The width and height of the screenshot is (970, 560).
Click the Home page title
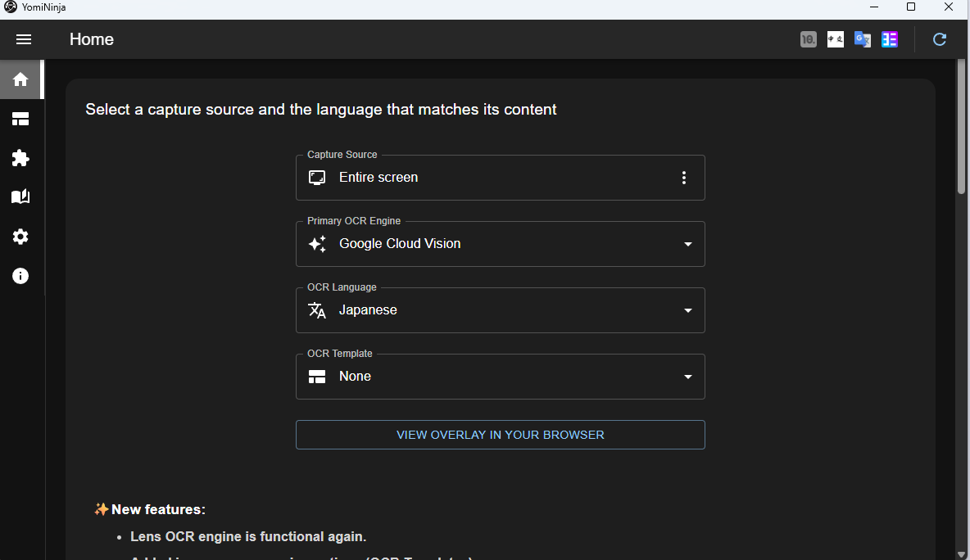pyautogui.click(x=92, y=39)
